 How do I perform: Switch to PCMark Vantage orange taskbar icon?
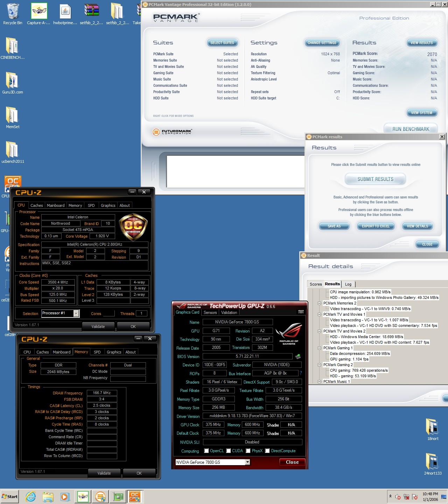click(100, 497)
